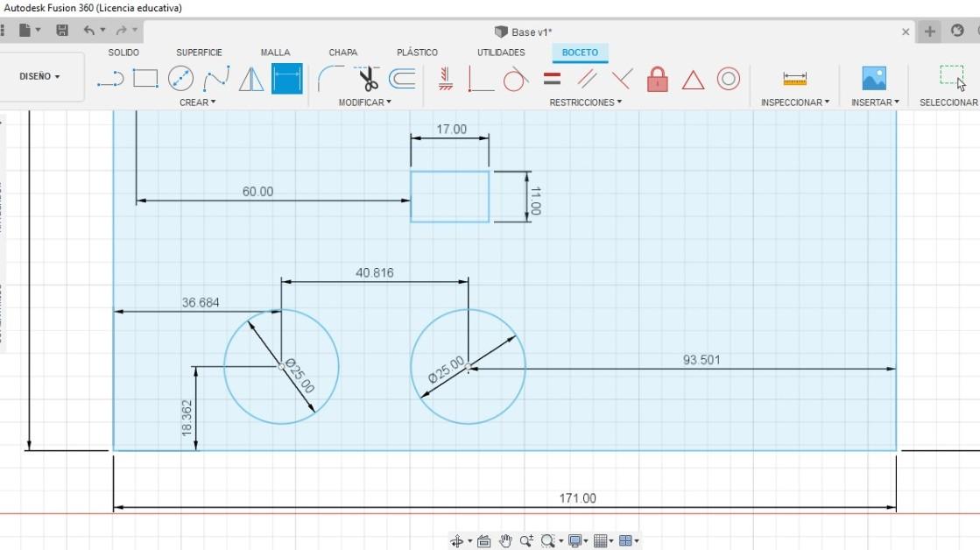
Task: Expand the INSERTAR menu
Action: 875,102
